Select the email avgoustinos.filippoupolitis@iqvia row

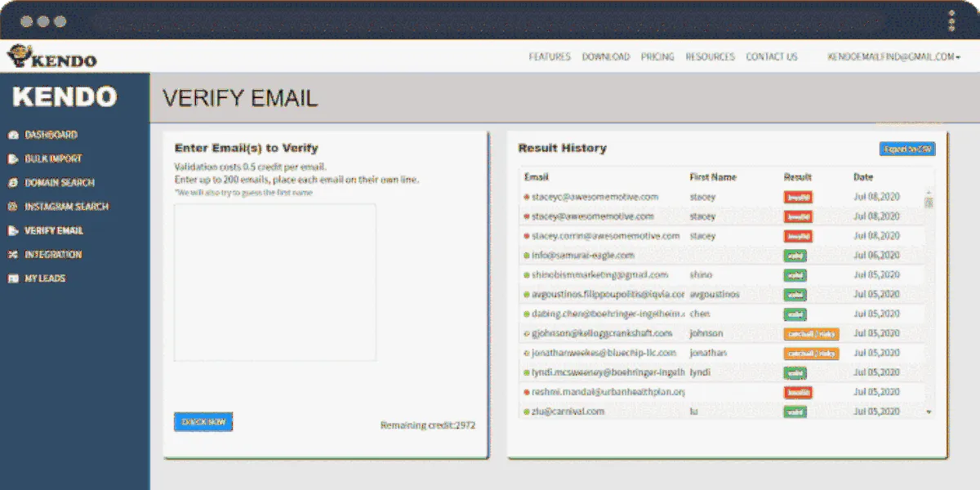(608, 294)
